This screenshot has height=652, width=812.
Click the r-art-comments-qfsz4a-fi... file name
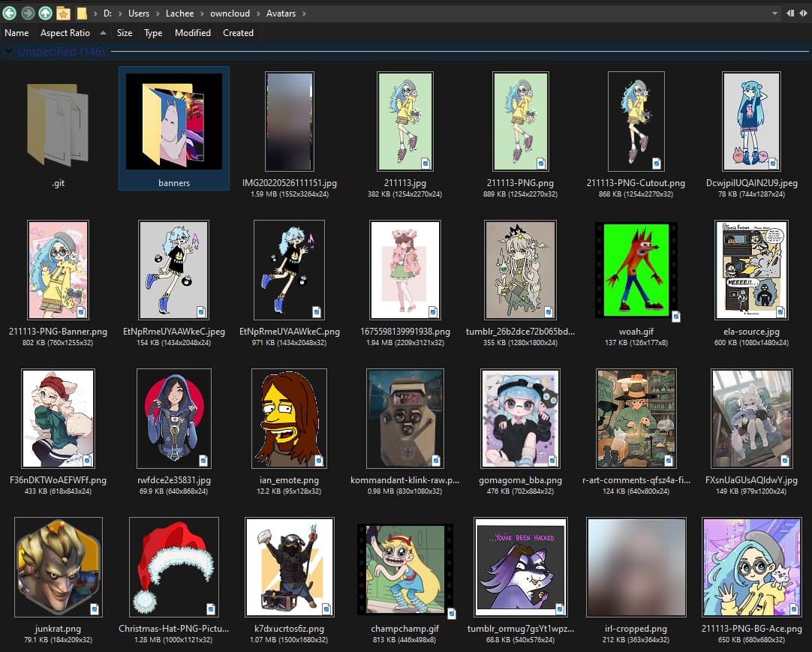pos(636,480)
